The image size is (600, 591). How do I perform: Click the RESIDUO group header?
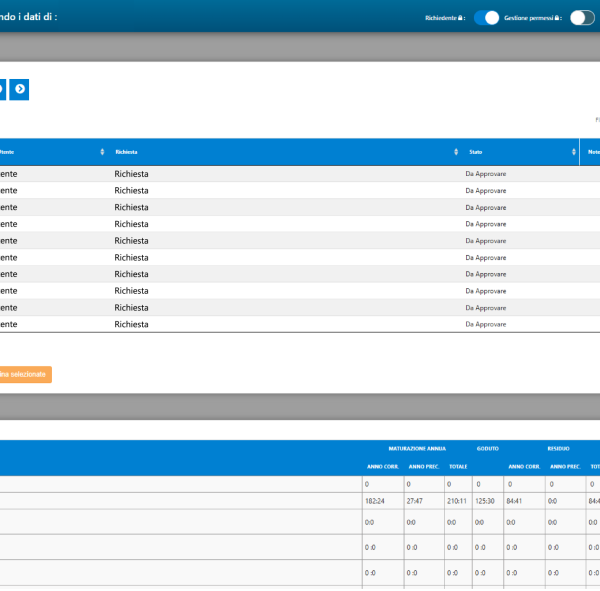558,449
